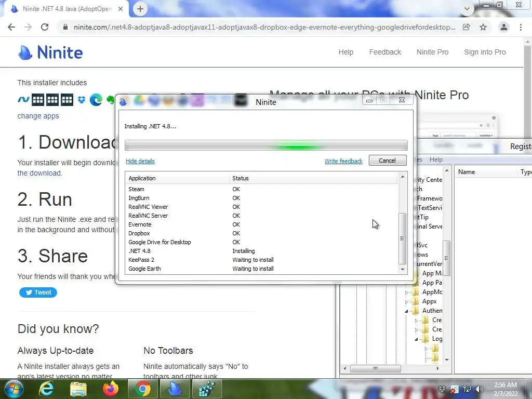
Task: Open the Ninite Pro link
Action: pyautogui.click(x=432, y=52)
